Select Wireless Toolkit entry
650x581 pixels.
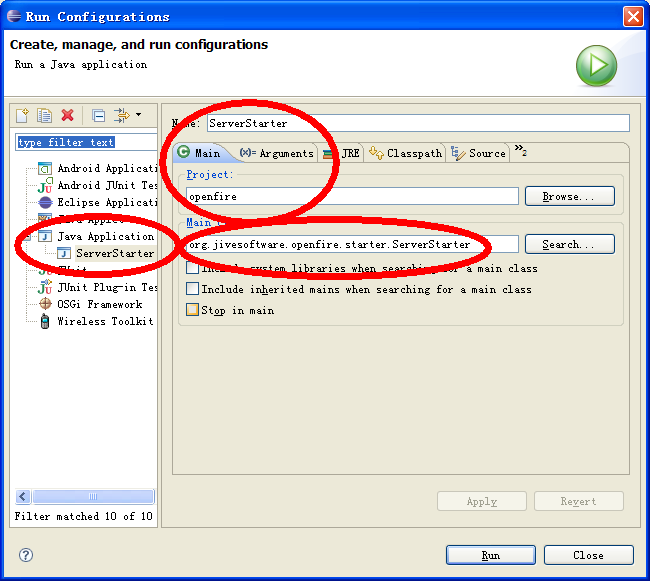pos(105,321)
